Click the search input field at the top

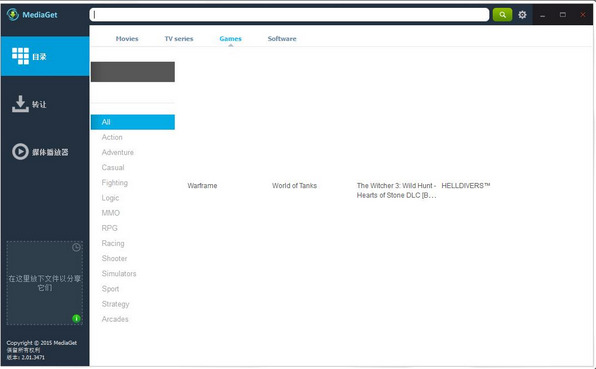point(289,15)
